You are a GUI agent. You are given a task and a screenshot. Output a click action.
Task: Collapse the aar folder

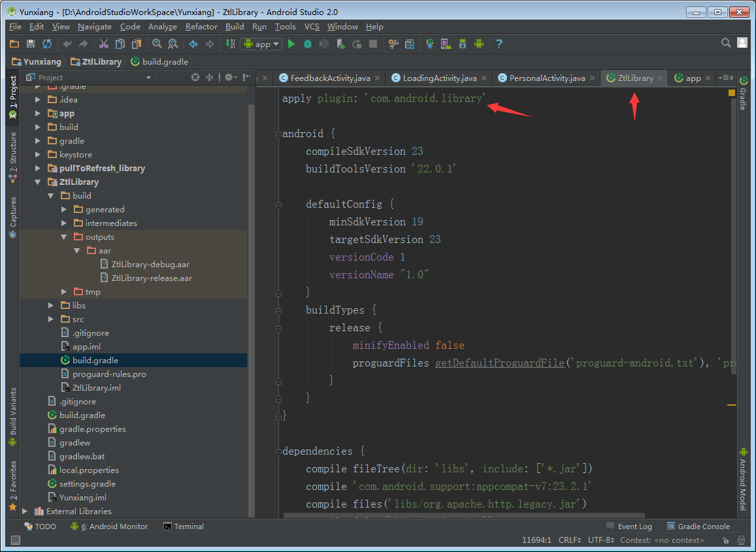76,251
